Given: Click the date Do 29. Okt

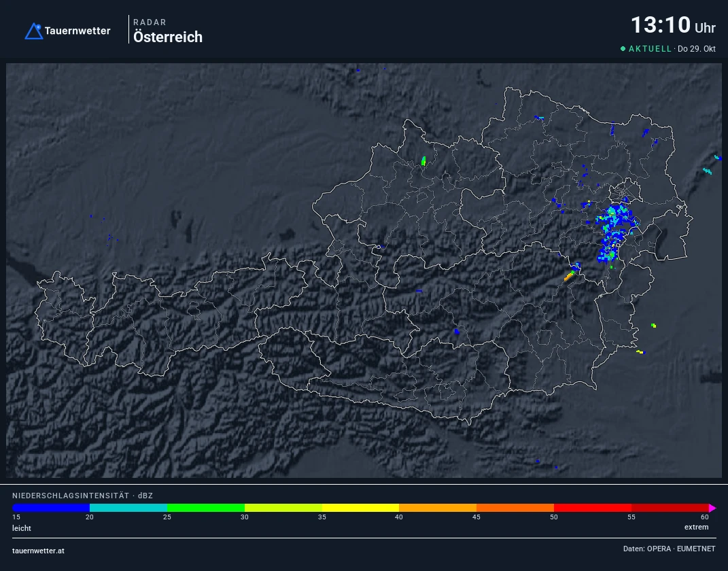Looking at the screenshot, I should (x=697, y=49).
